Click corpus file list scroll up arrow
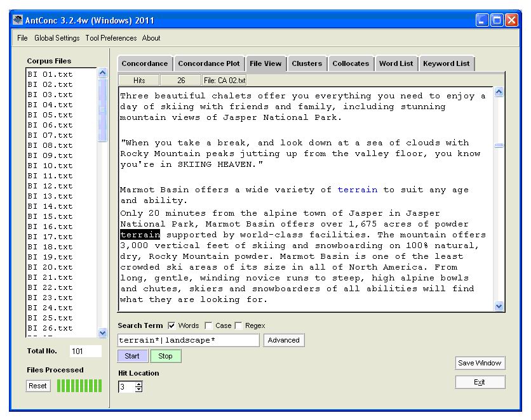Screen dimensions: 531x420 (x=103, y=73)
